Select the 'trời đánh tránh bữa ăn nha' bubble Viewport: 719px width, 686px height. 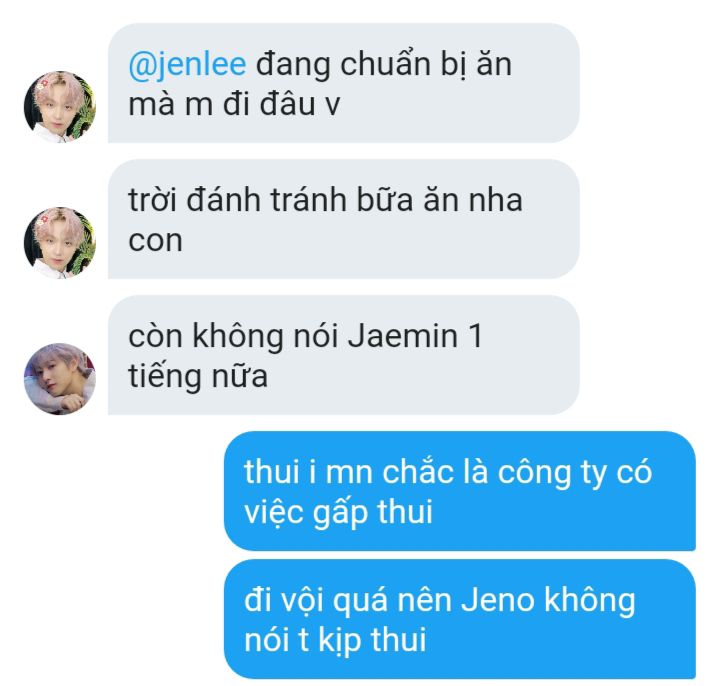coord(343,219)
